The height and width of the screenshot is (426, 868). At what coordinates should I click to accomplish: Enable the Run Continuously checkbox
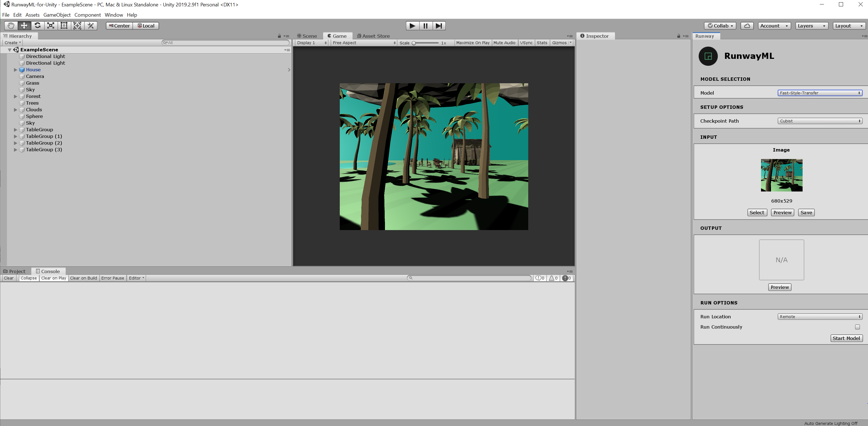click(857, 327)
